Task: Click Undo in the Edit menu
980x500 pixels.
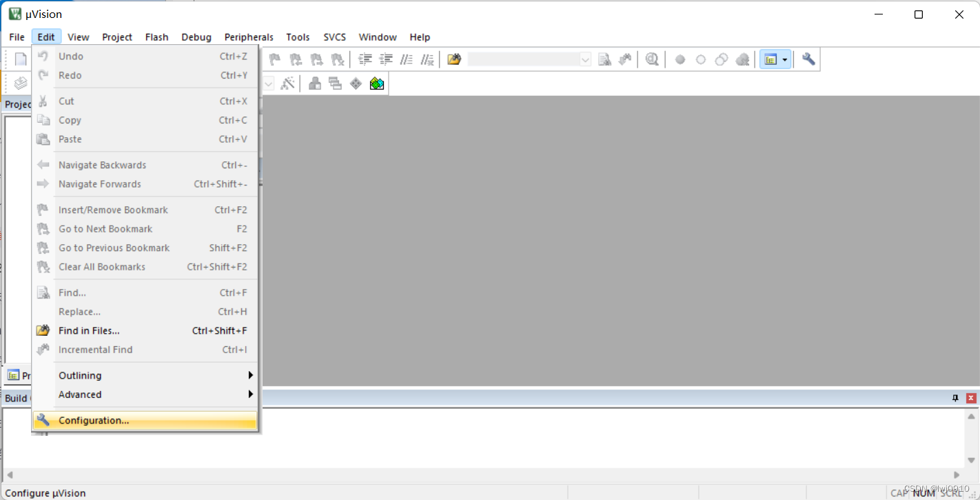Action: pos(145,57)
